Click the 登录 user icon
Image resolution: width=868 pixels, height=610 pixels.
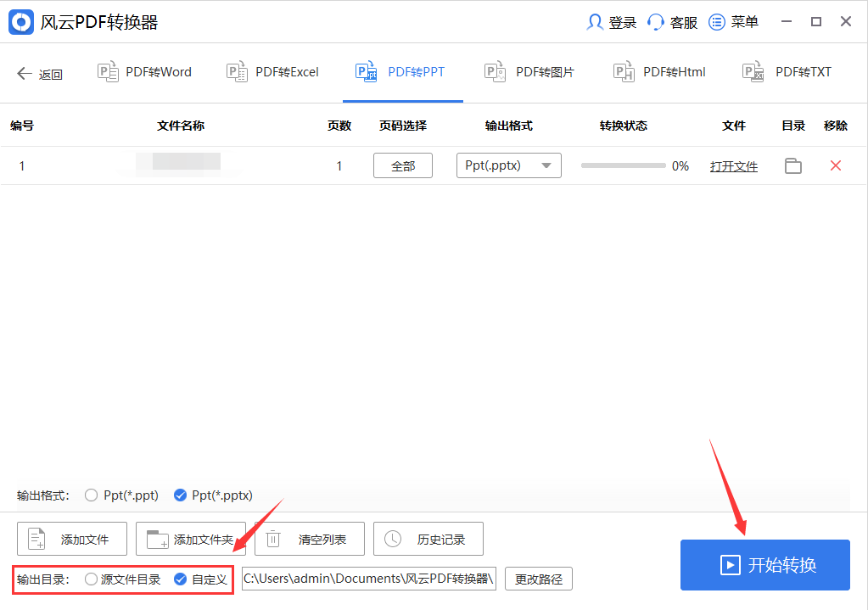point(595,22)
